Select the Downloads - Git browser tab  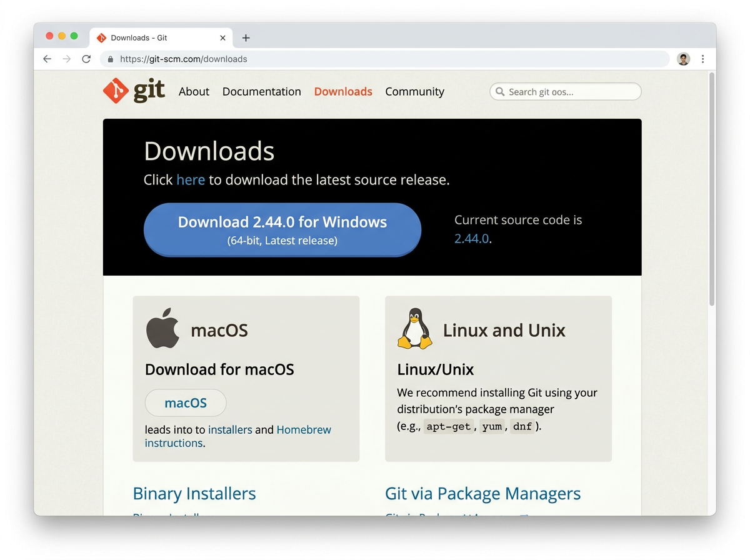162,38
